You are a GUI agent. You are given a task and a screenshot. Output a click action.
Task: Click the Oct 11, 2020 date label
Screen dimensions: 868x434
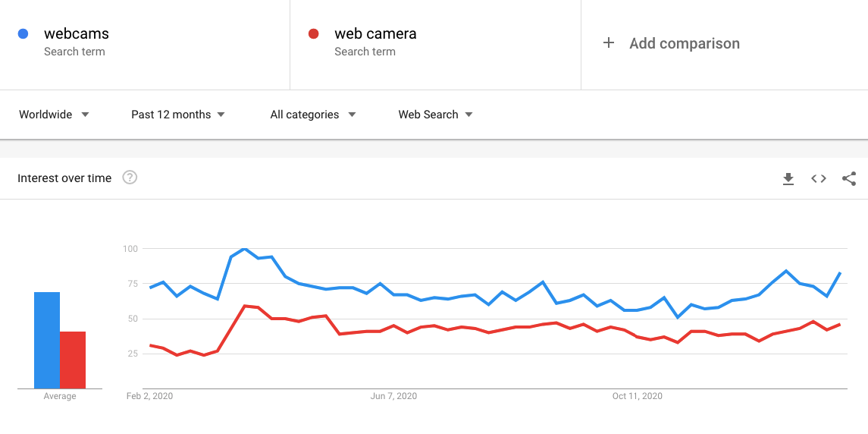pyautogui.click(x=638, y=396)
